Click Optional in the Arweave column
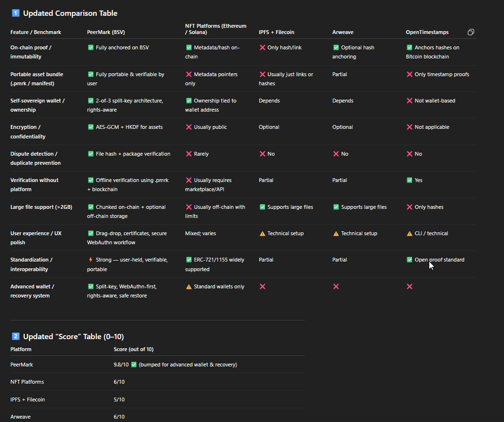504x422 pixels. click(343, 127)
